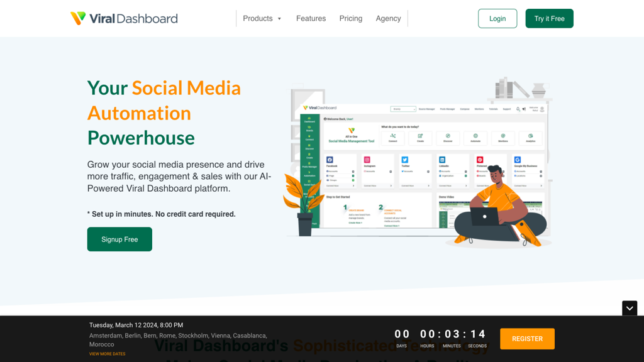Click the VIEW MORE DATES link
This screenshot has height=362, width=644.
106,354
